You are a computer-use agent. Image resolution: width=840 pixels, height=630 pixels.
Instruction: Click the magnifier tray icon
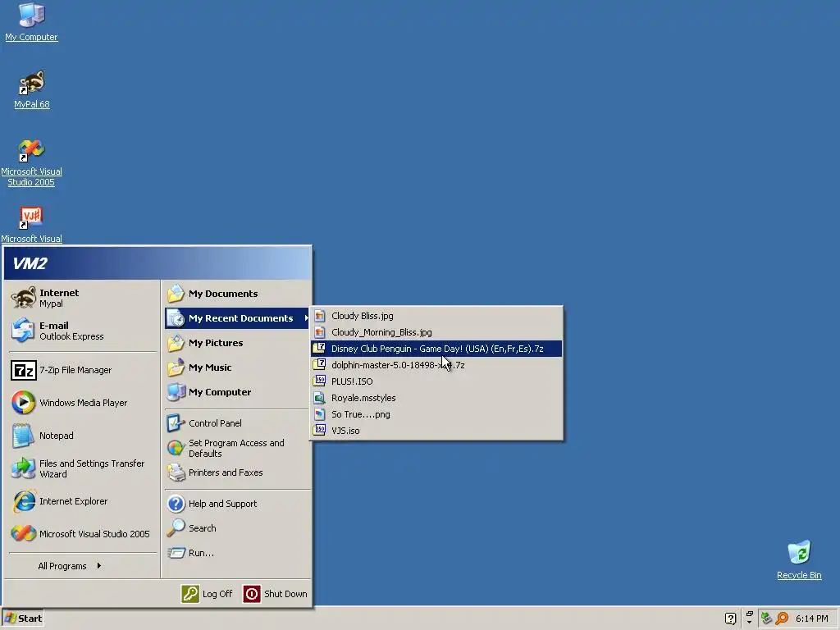(782, 619)
